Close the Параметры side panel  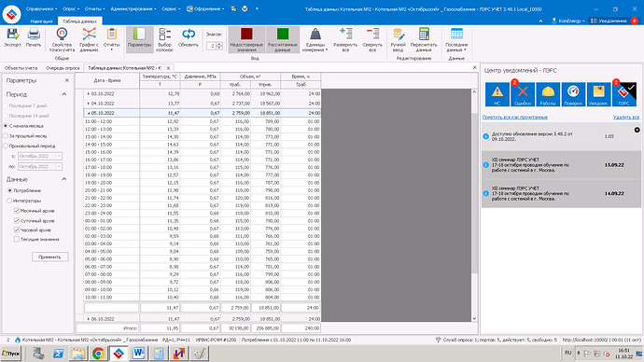coord(66,80)
